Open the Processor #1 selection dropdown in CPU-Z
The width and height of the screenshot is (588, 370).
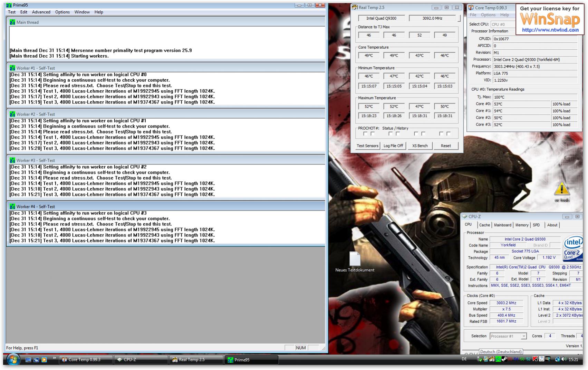tap(508, 336)
